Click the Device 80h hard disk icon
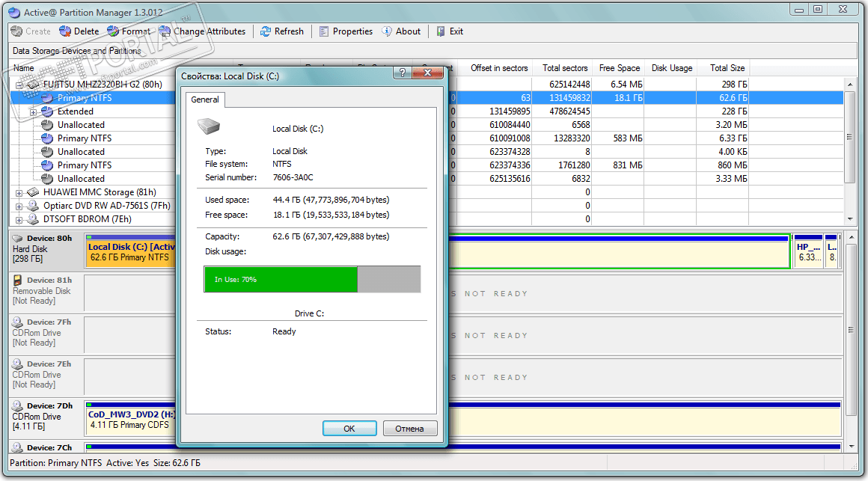 18,239
